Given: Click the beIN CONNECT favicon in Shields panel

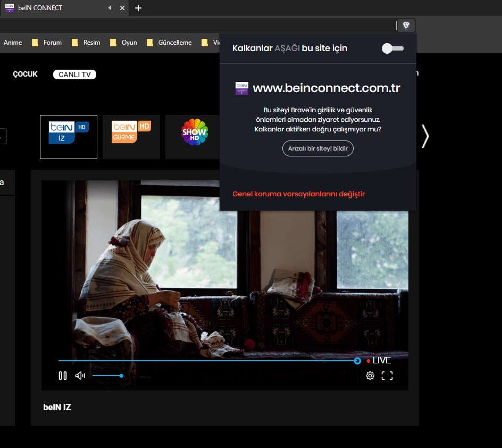Looking at the screenshot, I should (x=242, y=88).
